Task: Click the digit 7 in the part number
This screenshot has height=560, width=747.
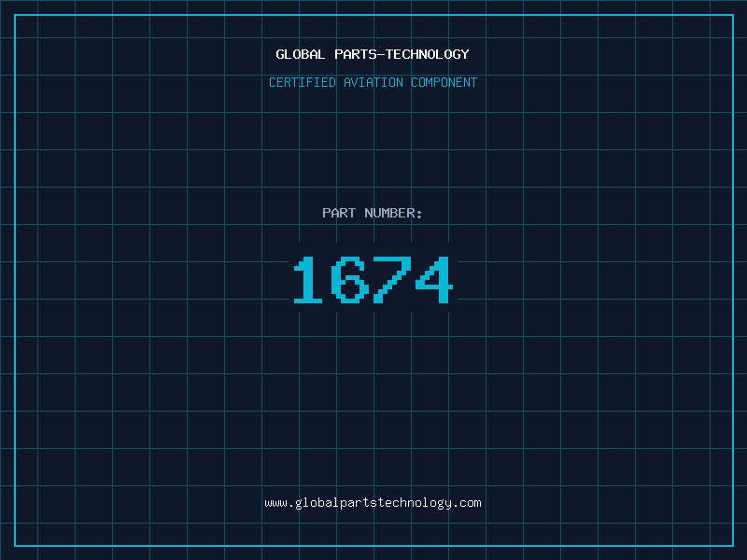Action: point(393,280)
